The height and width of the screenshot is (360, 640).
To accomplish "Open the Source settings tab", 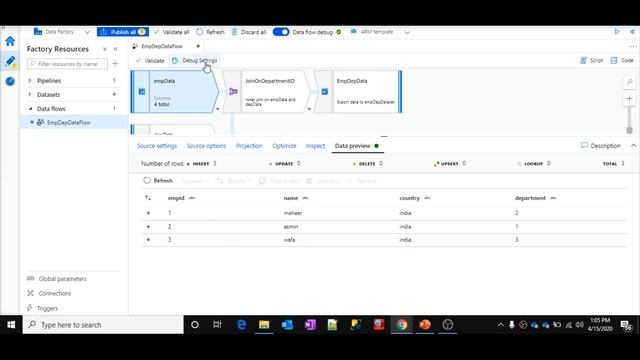I will (157, 146).
